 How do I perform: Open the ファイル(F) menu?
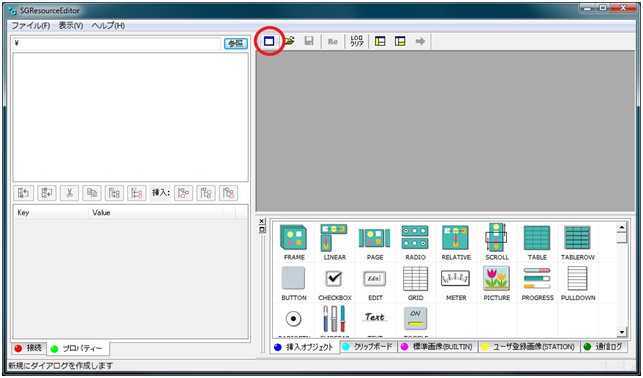(x=30, y=26)
